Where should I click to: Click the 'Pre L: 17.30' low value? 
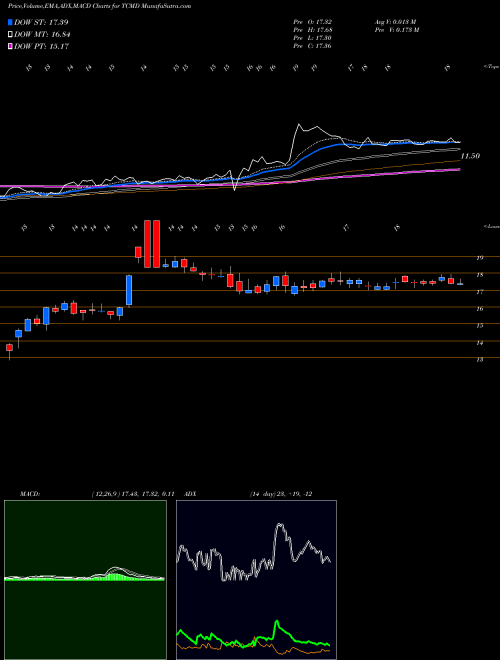pos(313,38)
